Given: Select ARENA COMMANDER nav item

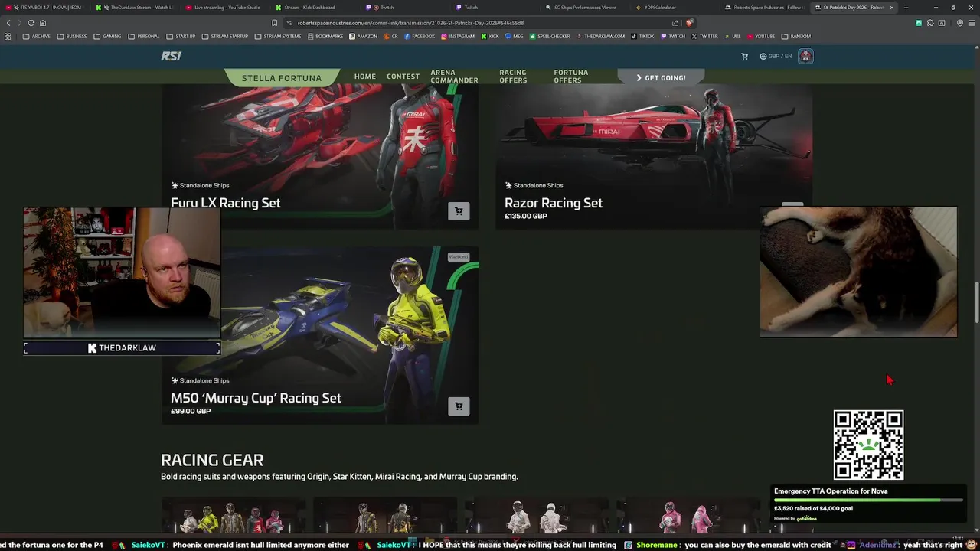Looking at the screenshot, I should click(454, 77).
